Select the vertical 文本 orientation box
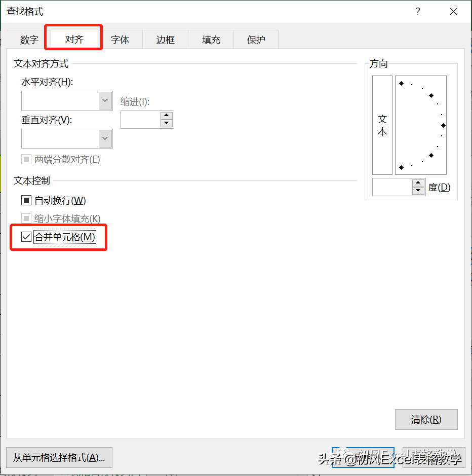Image resolution: width=472 pixels, height=476 pixels. point(382,125)
